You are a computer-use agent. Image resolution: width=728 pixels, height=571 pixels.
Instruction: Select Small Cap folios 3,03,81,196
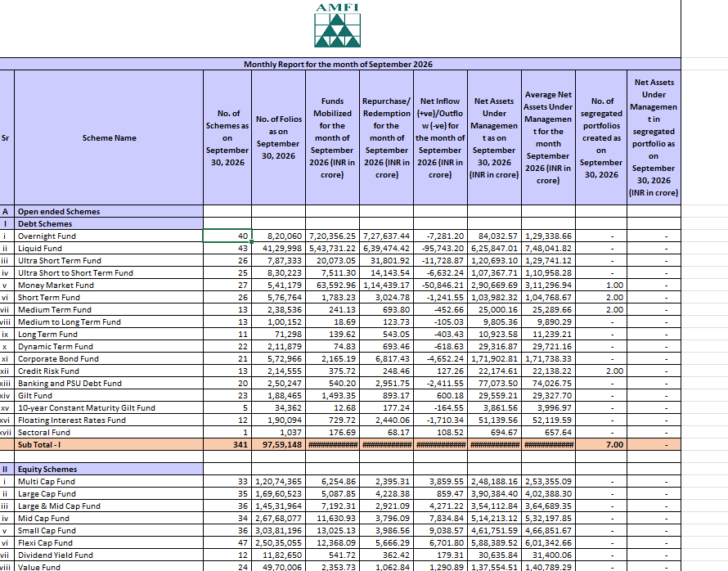(x=279, y=531)
